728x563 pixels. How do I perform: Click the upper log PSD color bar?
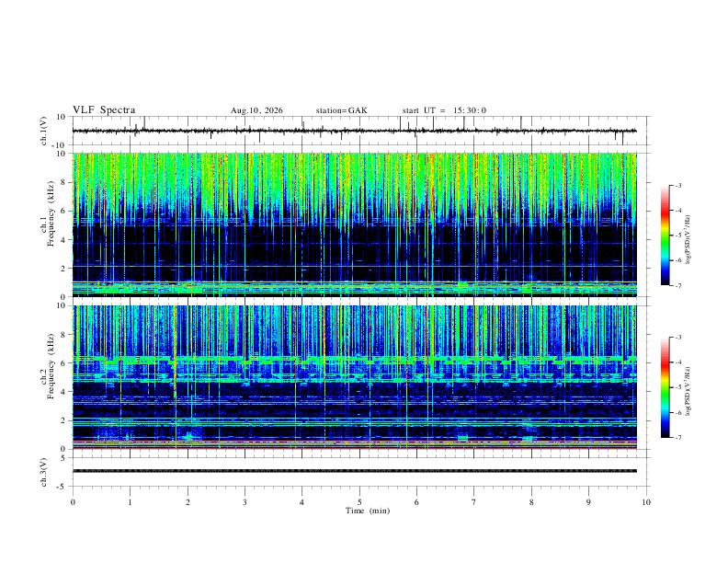click(x=665, y=236)
